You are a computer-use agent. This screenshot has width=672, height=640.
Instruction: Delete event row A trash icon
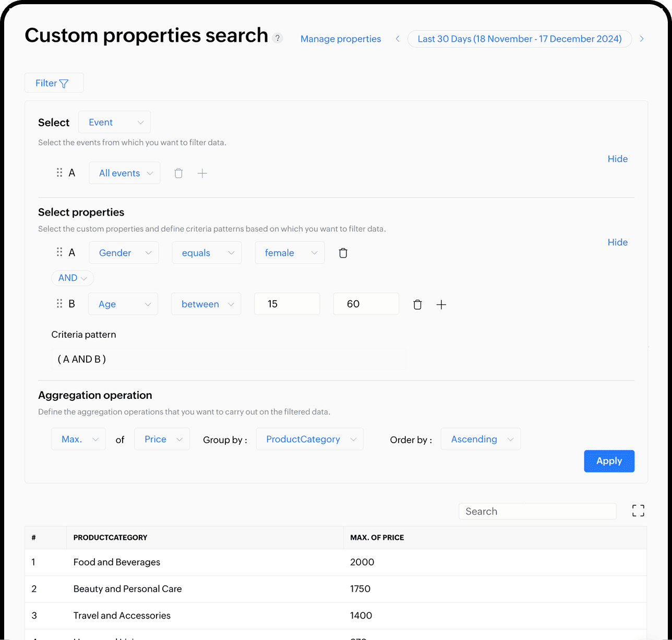pyautogui.click(x=178, y=173)
